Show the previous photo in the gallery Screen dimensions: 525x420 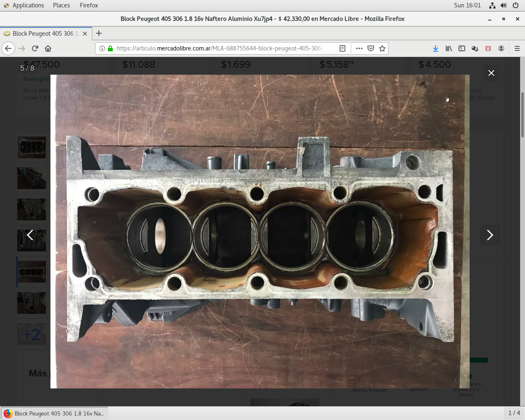30,235
